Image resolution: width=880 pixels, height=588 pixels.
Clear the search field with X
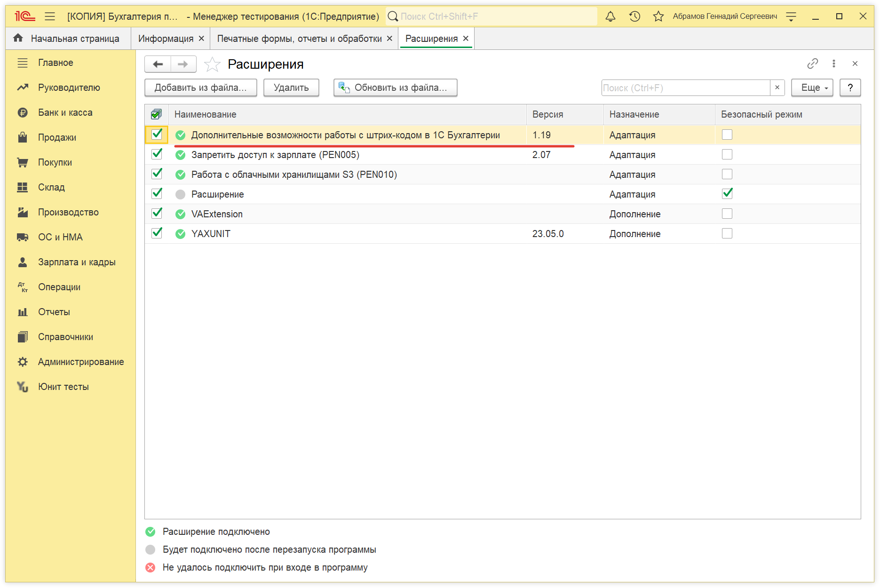777,87
